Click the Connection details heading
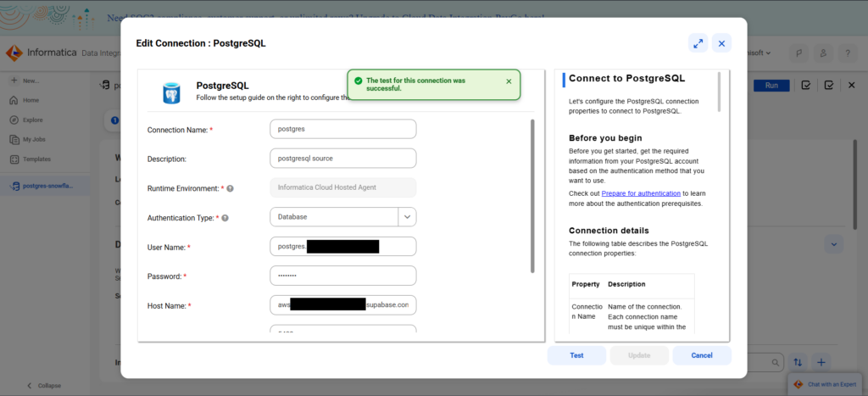 tap(609, 231)
